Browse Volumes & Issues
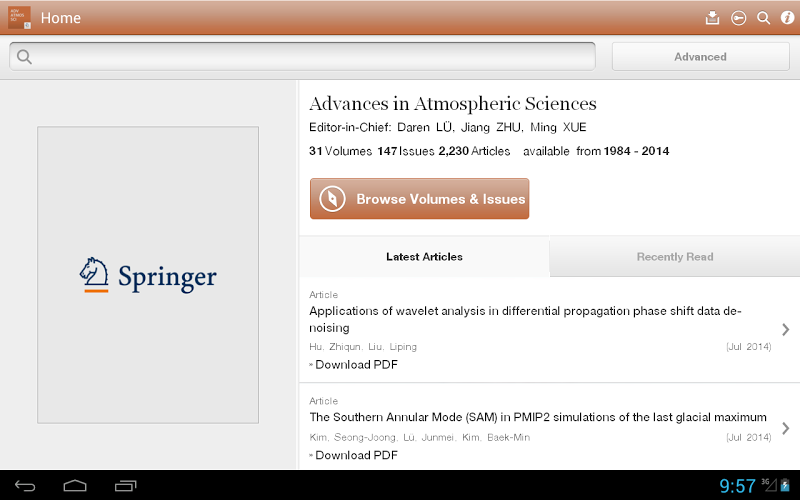Viewport: 800px width, 500px height. coord(419,198)
